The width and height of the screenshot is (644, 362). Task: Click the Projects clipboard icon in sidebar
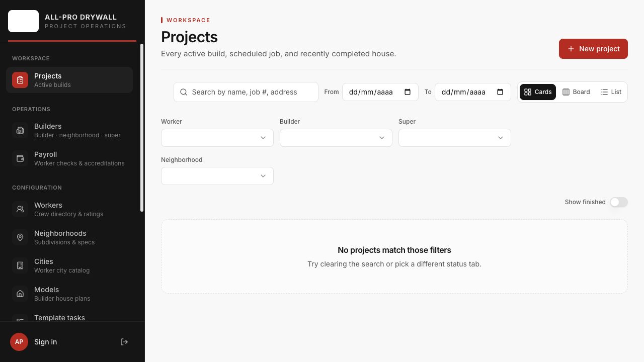(20, 80)
